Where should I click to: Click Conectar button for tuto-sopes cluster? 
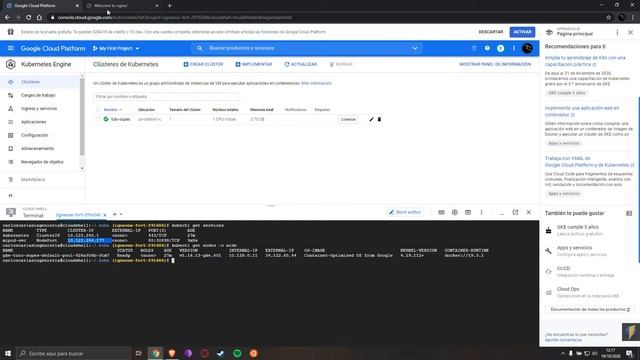coord(348,119)
